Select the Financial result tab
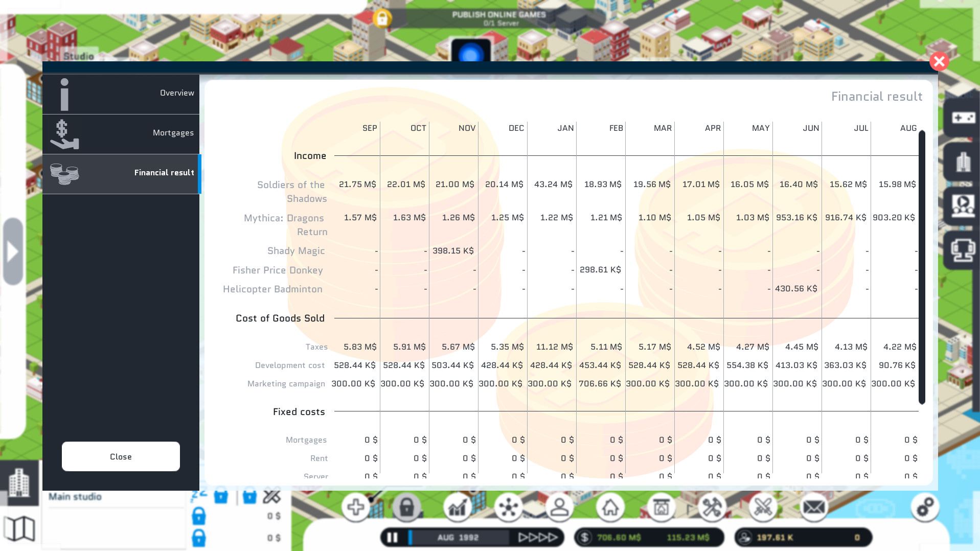This screenshot has width=980, height=551. coord(121,173)
